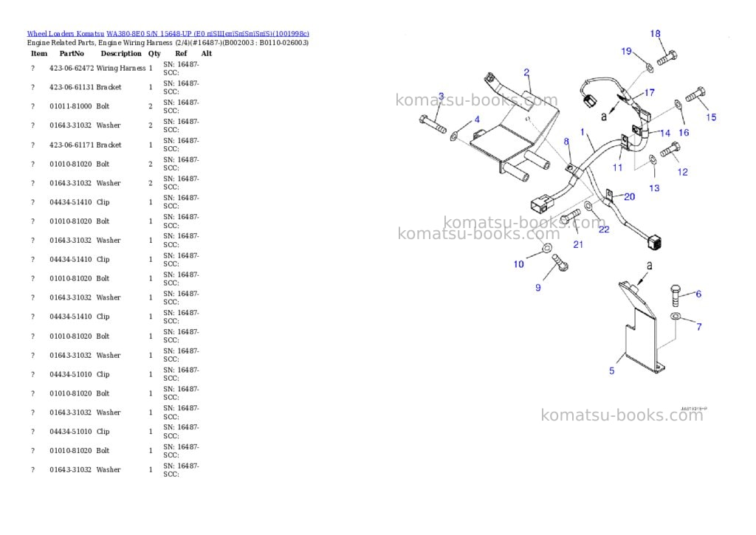Screen dimensions: 756x535
Task: Click callout number 15 in the diagram
Action: [x=711, y=117]
